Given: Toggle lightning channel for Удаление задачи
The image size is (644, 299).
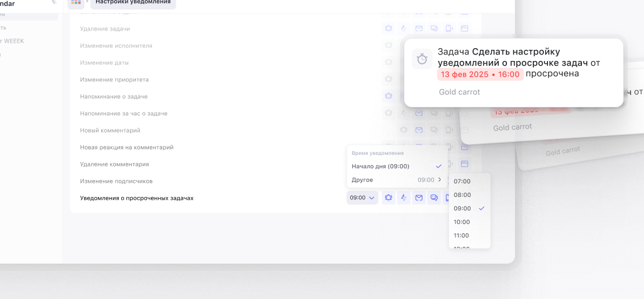Looking at the screenshot, I should [x=404, y=28].
